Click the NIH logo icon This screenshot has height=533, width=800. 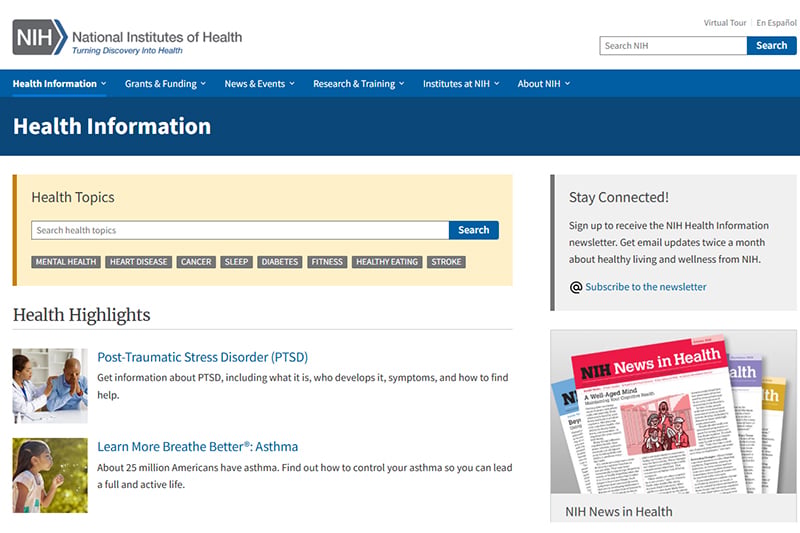pos(40,37)
